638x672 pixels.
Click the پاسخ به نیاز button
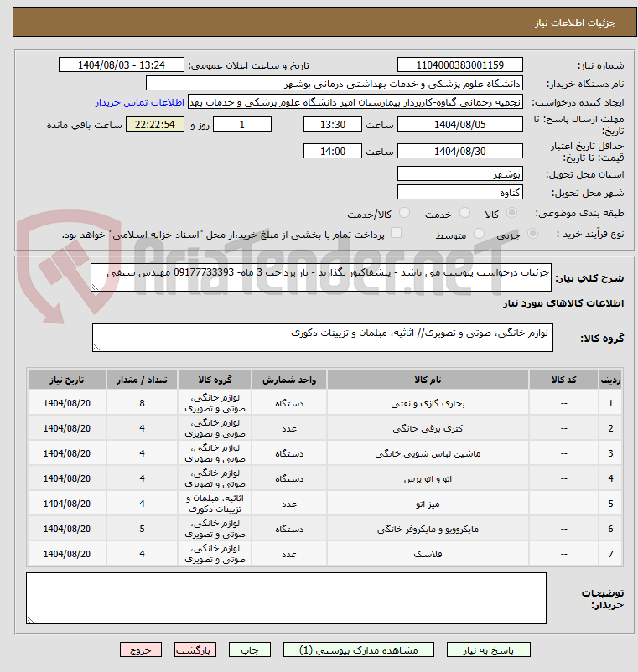(489, 649)
